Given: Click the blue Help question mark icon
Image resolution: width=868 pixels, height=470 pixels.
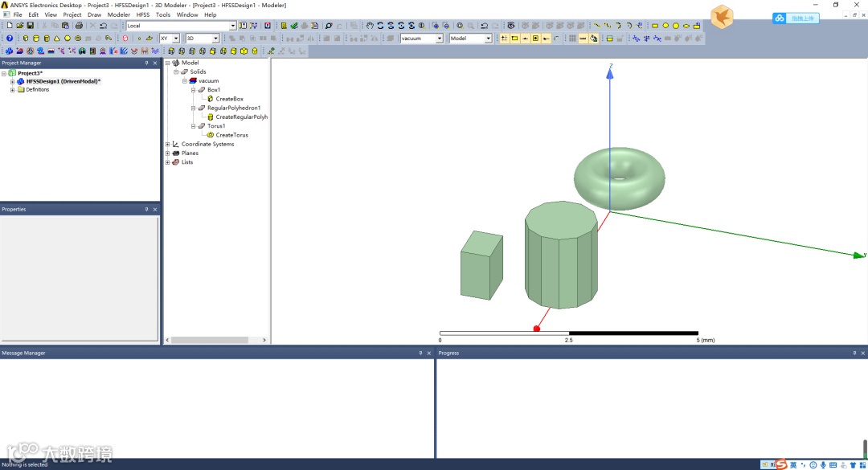Looking at the screenshot, I should click(x=10, y=39).
